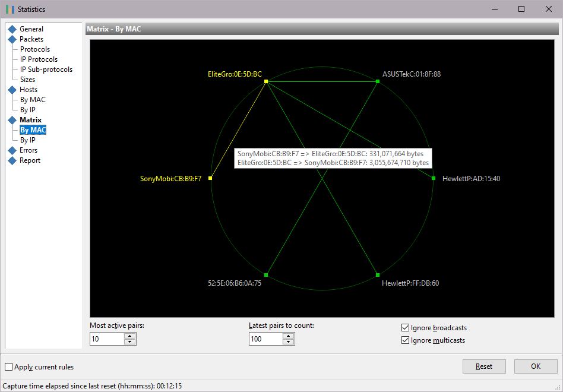Screen dimensions: 563x392
Task: Click down arrow of Most active pairs spinner
Action: tap(131, 342)
